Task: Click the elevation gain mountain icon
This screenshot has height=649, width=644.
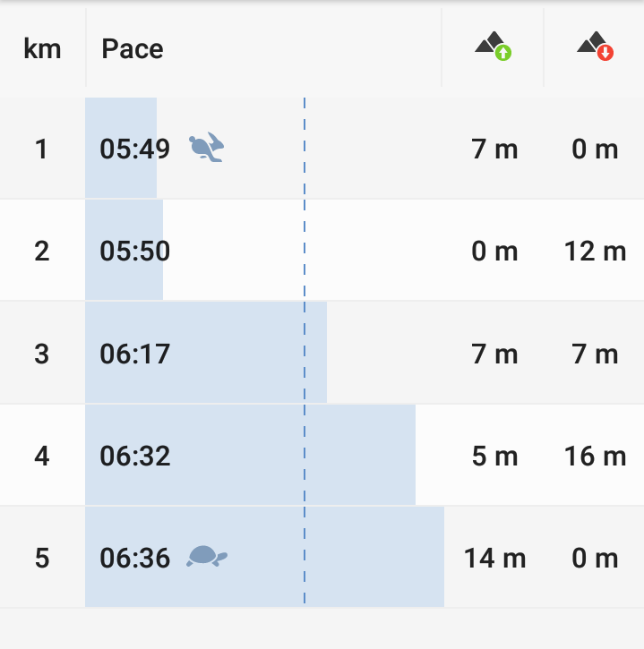Action: click(493, 47)
